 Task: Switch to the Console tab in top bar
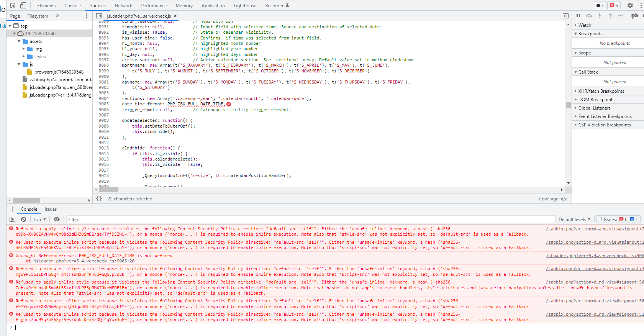click(x=73, y=5)
